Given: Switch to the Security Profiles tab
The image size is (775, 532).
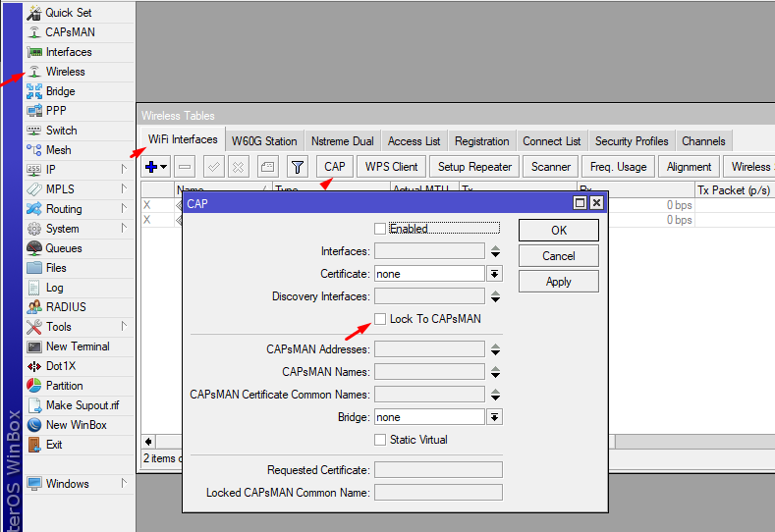Looking at the screenshot, I should click(x=632, y=140).
